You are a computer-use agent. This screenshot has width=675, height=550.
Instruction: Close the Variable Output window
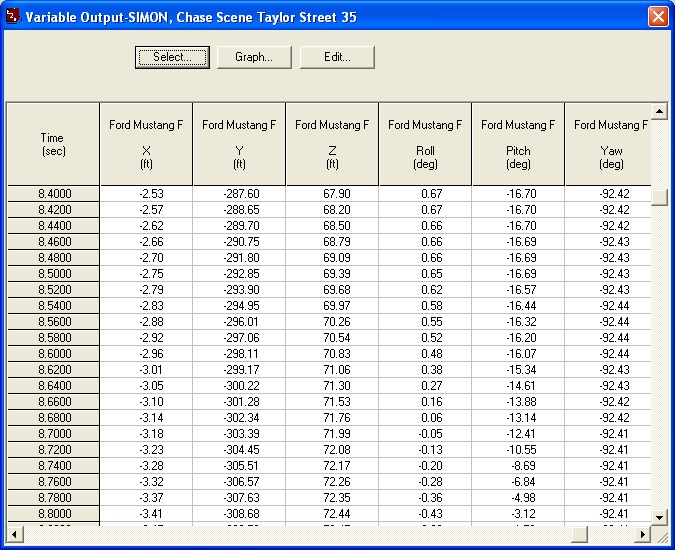(657, 17)
